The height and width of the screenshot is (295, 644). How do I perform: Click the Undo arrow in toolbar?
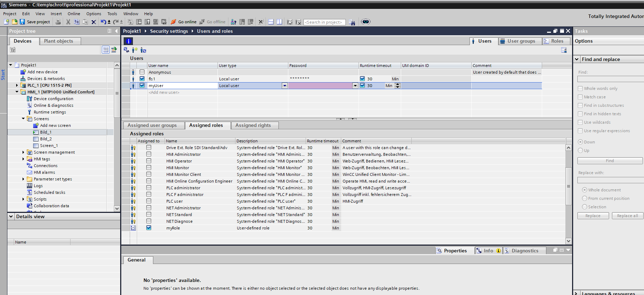pos(103,22)
